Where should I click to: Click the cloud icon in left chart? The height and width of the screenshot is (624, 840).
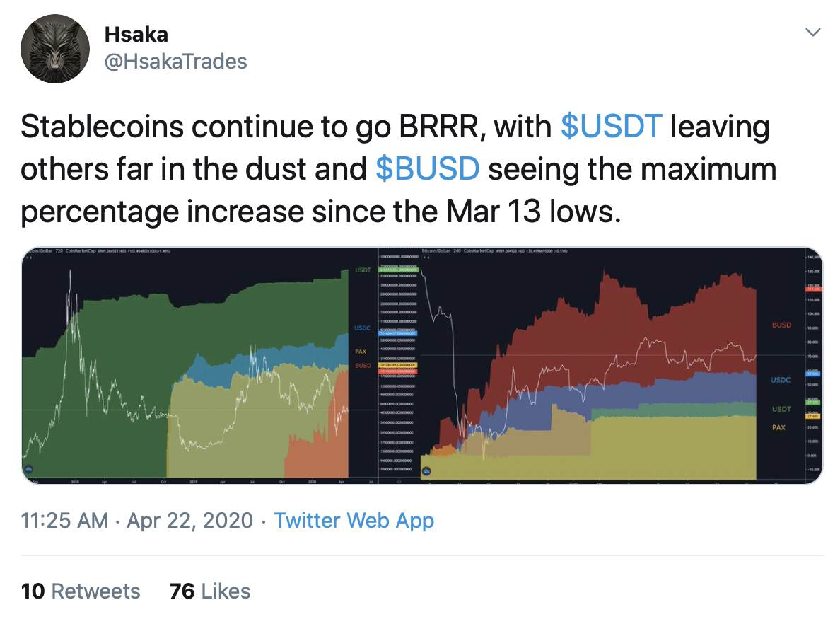[29, 469]
